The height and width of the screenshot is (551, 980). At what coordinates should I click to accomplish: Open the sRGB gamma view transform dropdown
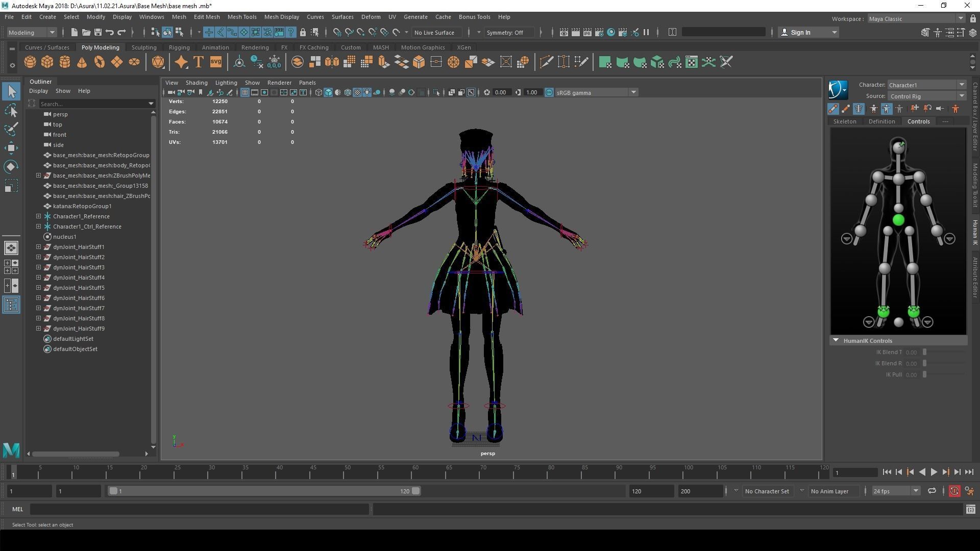pyautogui.click(x=597, y=93)
